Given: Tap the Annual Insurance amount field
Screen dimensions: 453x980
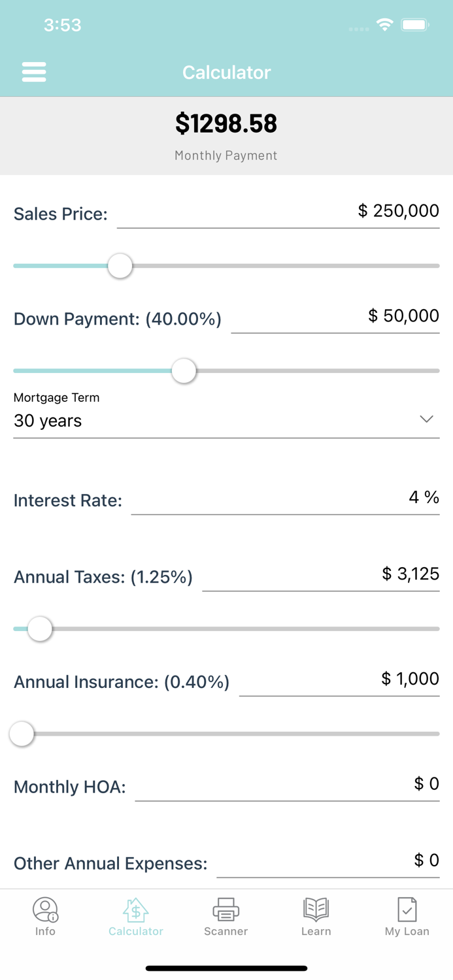Looking at the screenshot, I should click(340, 681).
